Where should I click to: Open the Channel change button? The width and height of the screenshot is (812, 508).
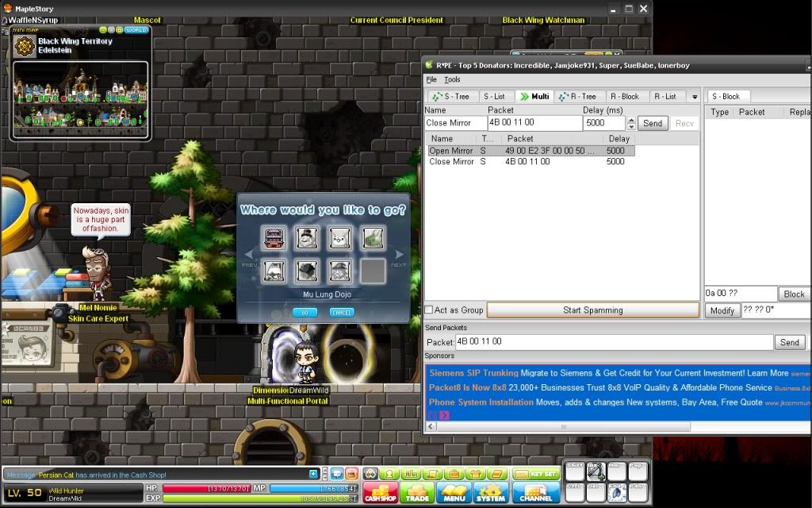tap(536, 492)
